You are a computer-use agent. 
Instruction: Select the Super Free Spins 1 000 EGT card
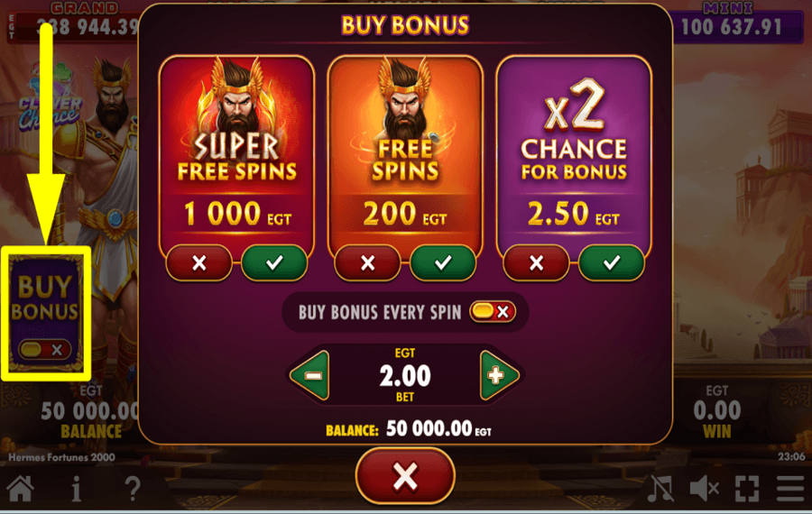(x=236, y=150)
